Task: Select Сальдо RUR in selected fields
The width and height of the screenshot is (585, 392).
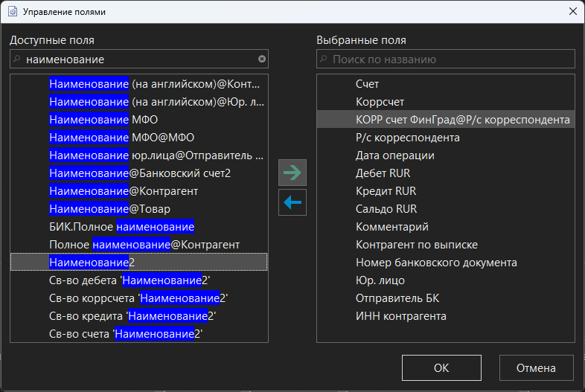Action: (386, 209)
